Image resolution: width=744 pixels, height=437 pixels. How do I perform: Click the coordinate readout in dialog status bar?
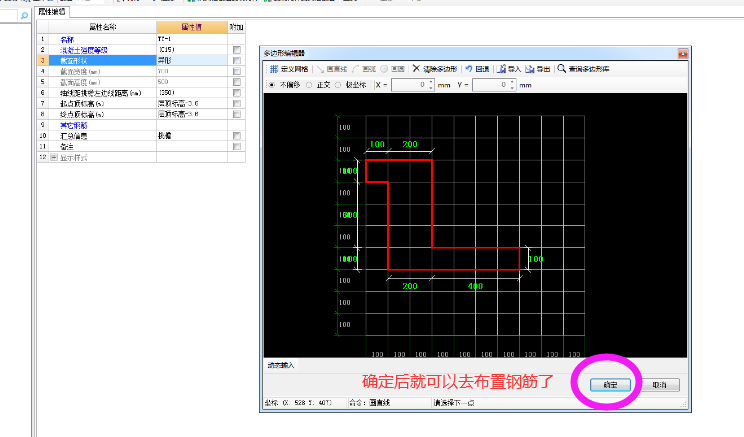coord(298,403)
